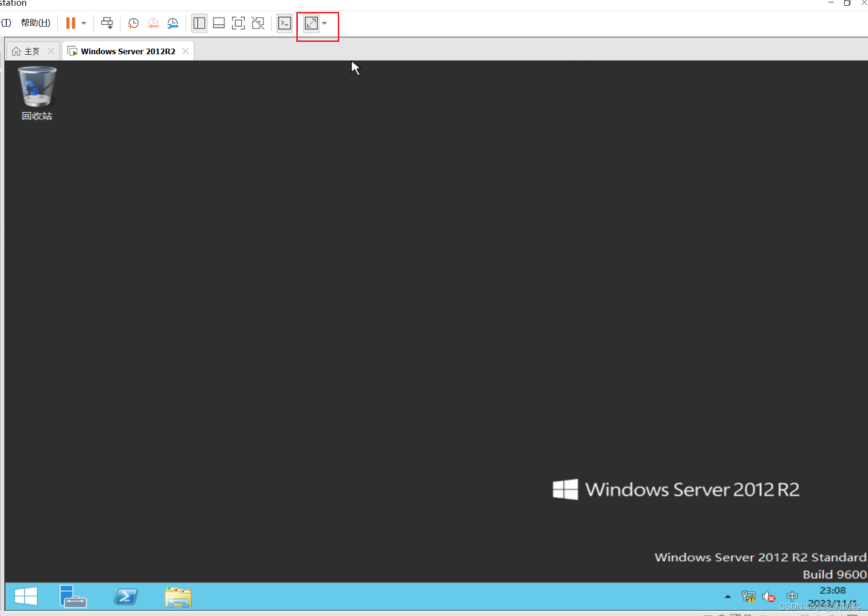Toggle the thumbnail bar visibility
The height and width of the screenshot is (616, 868).
tap(218, 23)
